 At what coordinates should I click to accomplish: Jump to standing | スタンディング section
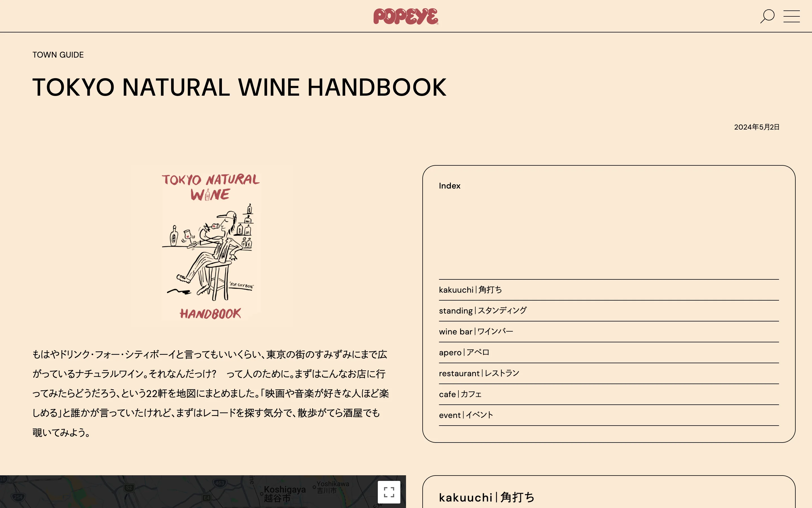[x=609, y=310]
